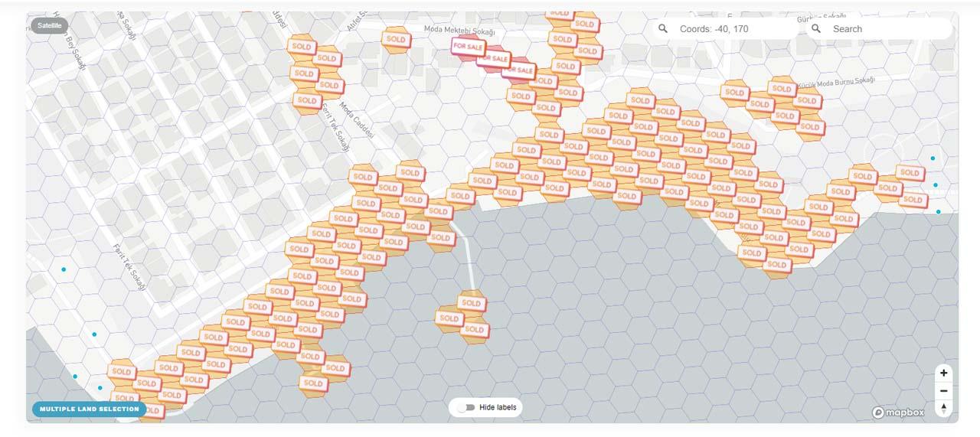Select the leftmost FOR SALE land tile
Image resolution: width=980 pixels, height=437 pixels.
coord(468,47)
